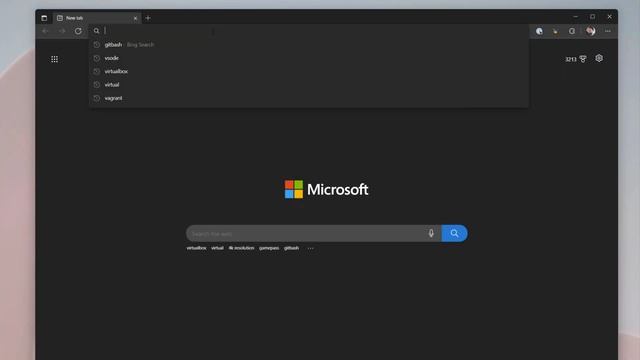This screenshot has width=640, height=360.
Task: Reload the page with refresh icon
Action: tap(78, 31)
